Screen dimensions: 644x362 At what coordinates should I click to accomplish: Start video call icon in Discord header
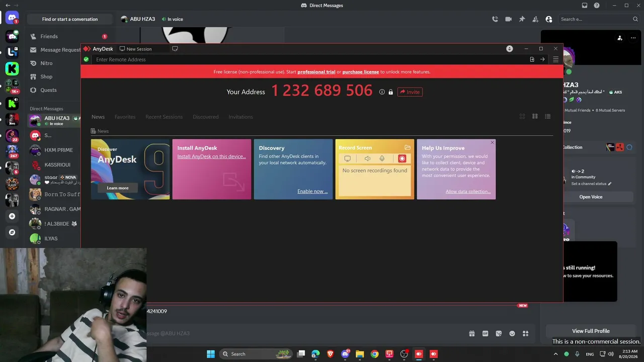509,19
